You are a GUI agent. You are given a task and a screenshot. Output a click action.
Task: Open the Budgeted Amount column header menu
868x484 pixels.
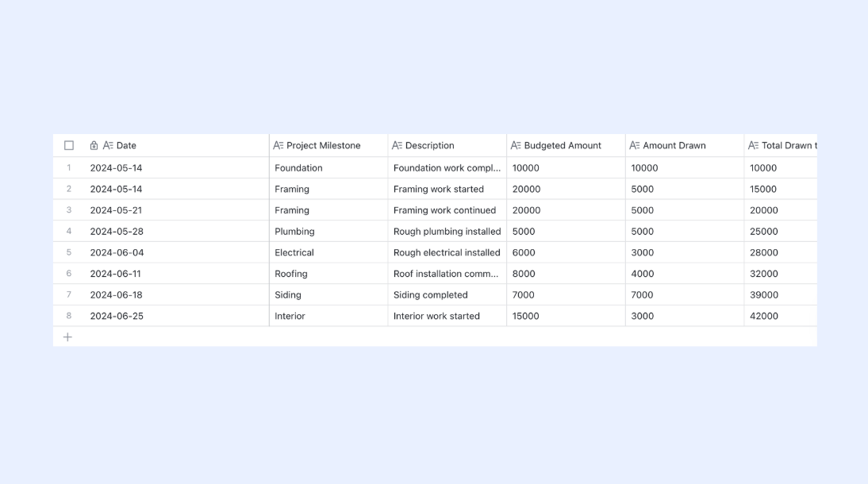pyautogui.click(x=566, y=146)
